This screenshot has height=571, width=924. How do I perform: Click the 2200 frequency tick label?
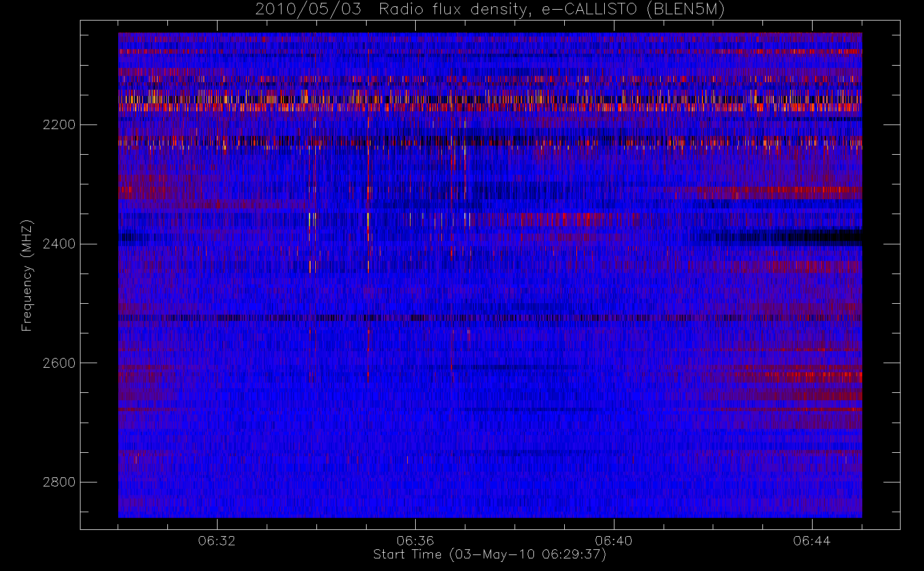[x=59, y=124]
